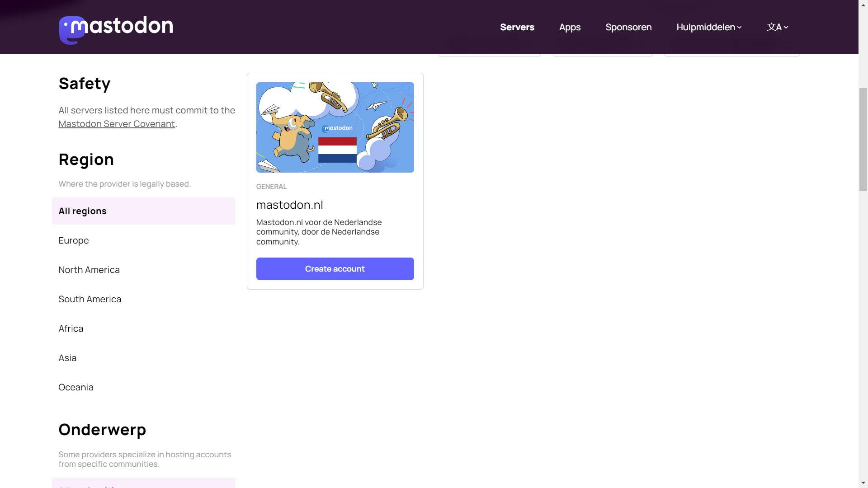
Task: Filter servers by North America
Action: 89,270
